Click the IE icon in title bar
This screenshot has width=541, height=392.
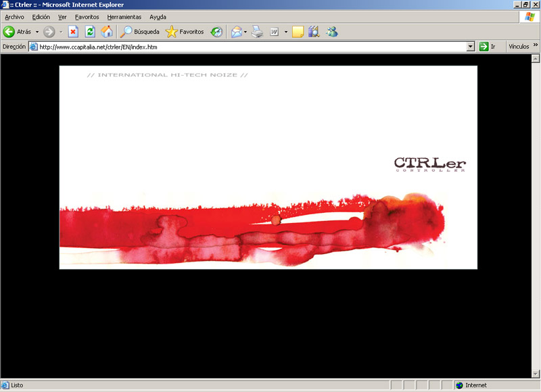tap(5, 5)
